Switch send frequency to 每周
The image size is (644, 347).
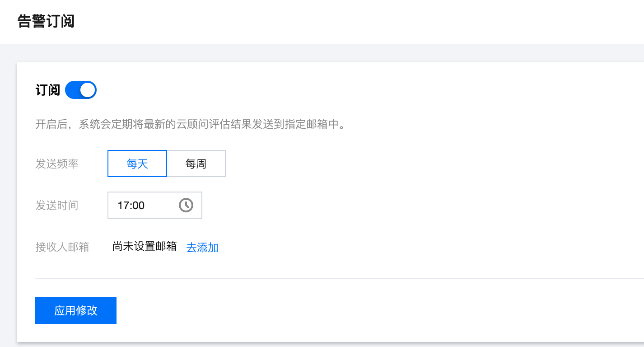[x=196, y=164]
